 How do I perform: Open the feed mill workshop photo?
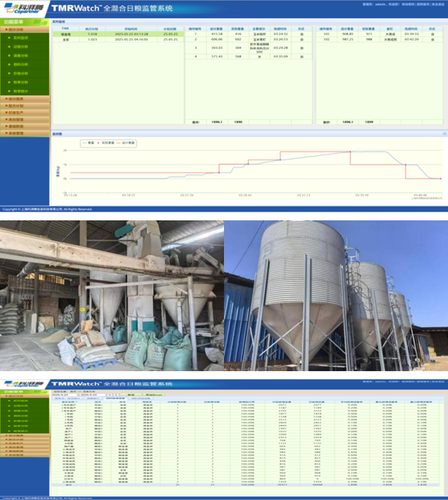(x=111, y=296)
